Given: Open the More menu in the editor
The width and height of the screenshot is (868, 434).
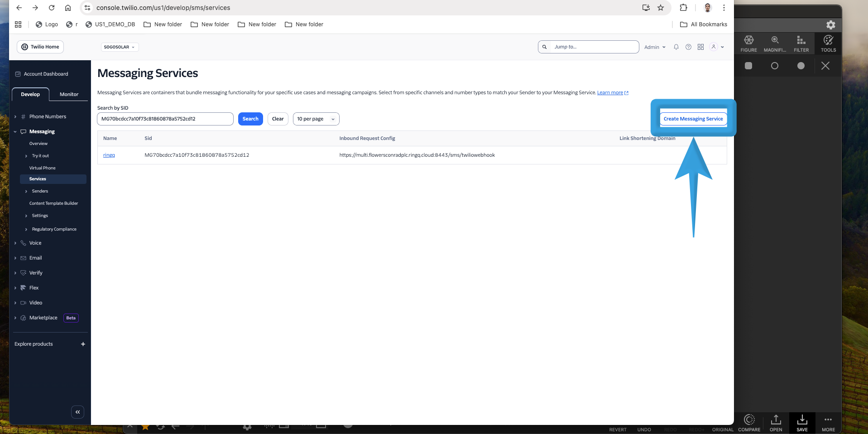Looking at the screenshot, I should coord(828,423).
